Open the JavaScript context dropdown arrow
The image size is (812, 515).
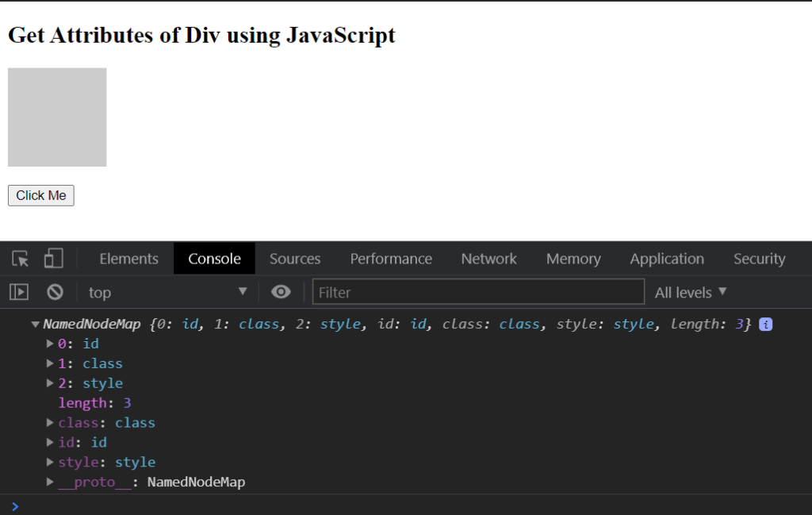coord(243,292)
